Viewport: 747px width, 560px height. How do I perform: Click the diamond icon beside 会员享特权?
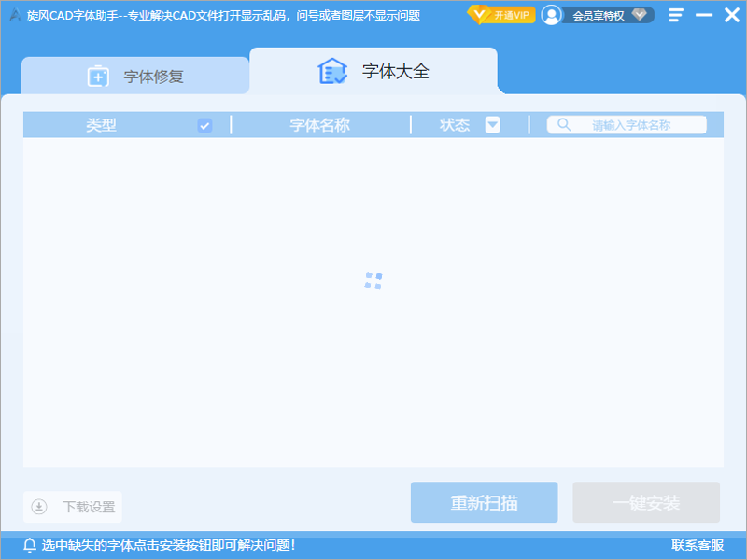pyautogui.click(x=641, y=15)
